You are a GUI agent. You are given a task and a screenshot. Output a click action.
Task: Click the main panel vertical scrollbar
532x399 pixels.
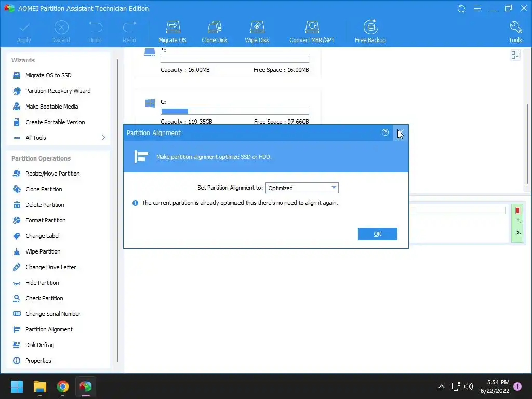527,144
